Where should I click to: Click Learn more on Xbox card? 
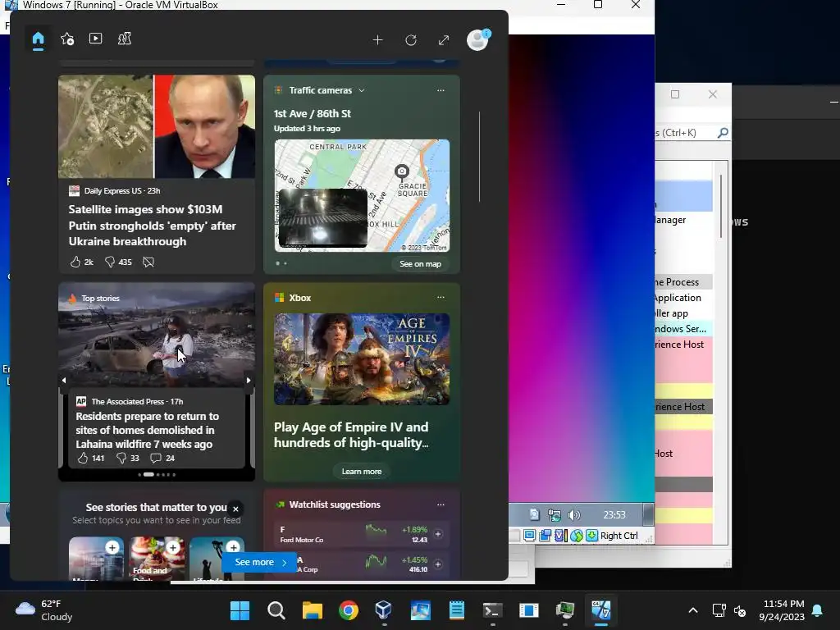[x=362, y=472]
